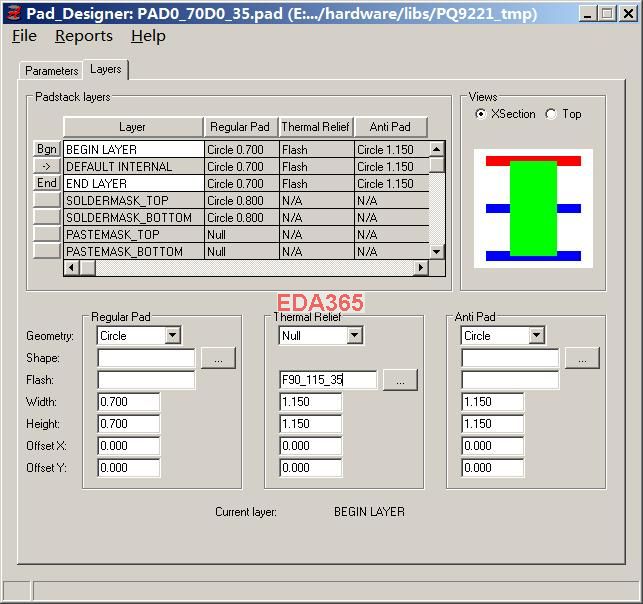
Task: Click the Anti Pad Shape field
Action: click(x=510, y=358)
